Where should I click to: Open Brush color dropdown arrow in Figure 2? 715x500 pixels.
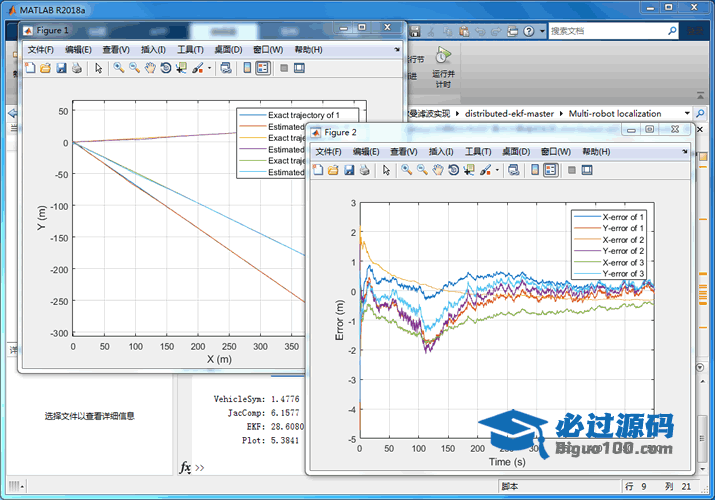click(497, 170)
